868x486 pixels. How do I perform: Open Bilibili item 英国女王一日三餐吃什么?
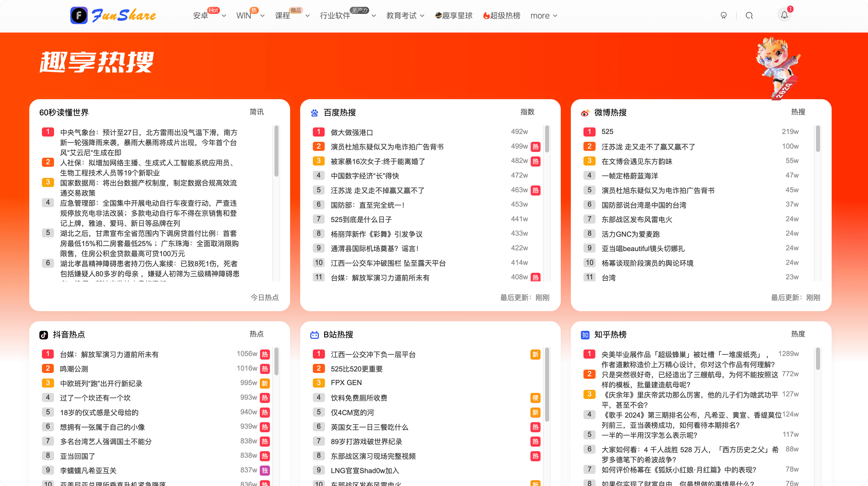click(x=369, y=427)
